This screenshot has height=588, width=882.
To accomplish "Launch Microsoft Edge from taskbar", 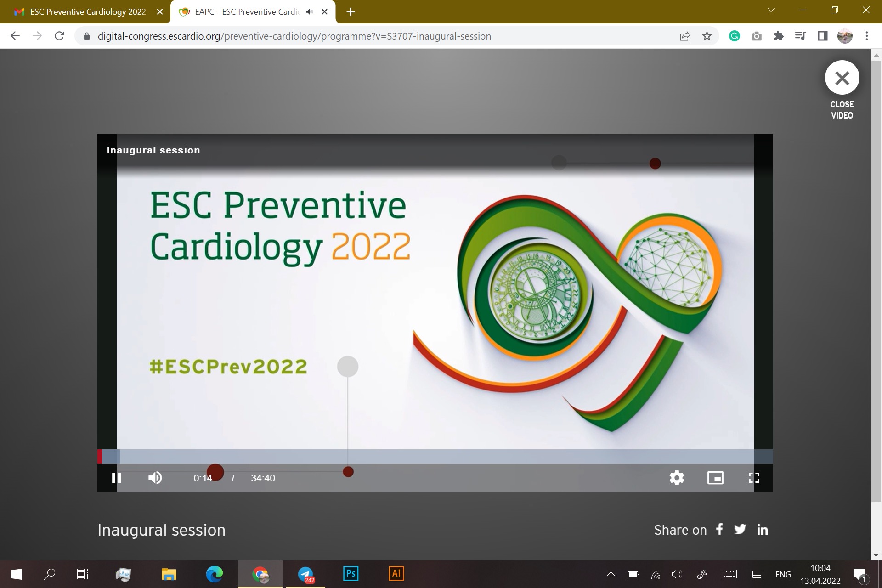I will click(215, 574).
